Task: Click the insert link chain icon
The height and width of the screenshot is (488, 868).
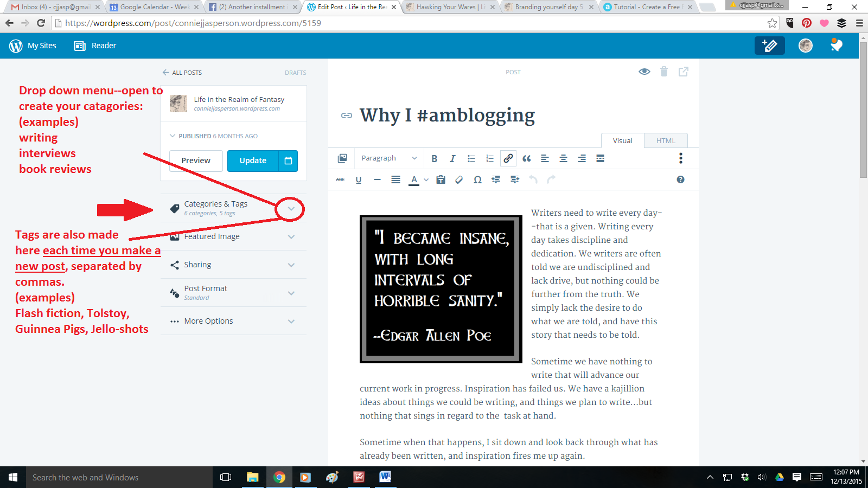Action: [x=508, y=158]
